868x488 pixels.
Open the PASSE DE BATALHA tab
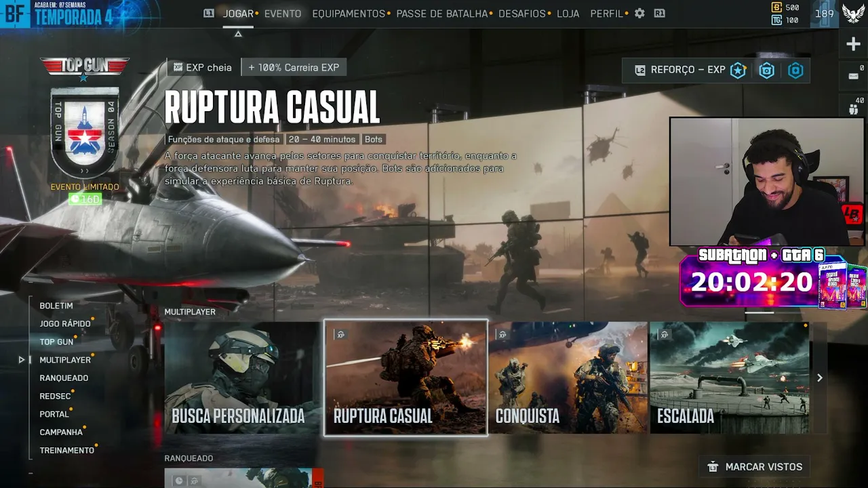442,14
